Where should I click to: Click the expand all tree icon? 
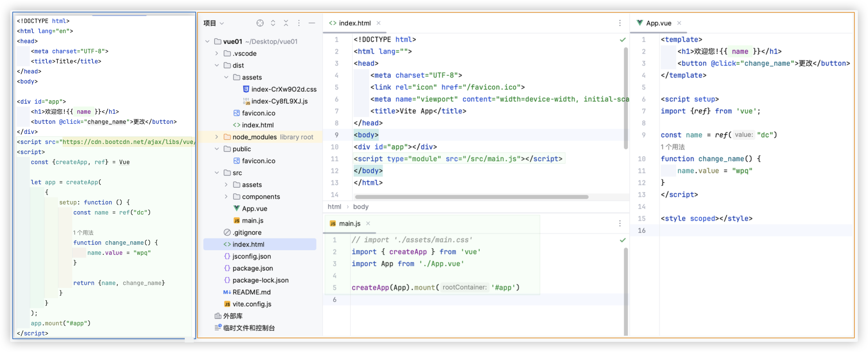(273, 23)
